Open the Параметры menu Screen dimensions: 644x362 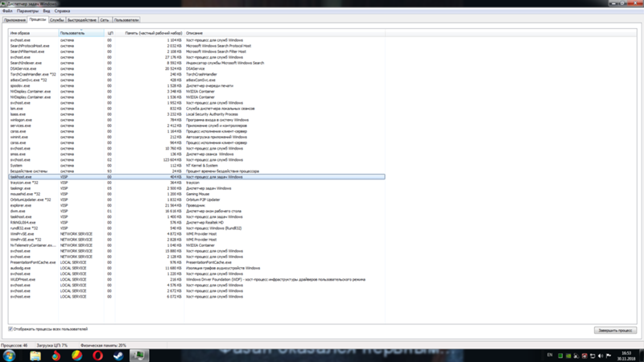[27, 11]
